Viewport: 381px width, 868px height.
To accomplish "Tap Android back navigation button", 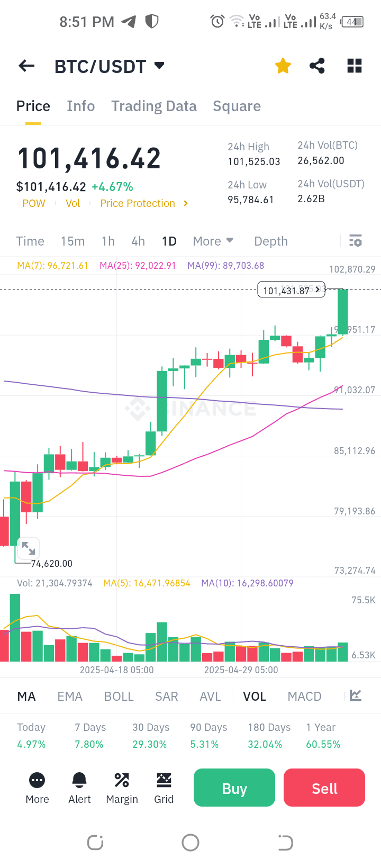I will [285, 843].
